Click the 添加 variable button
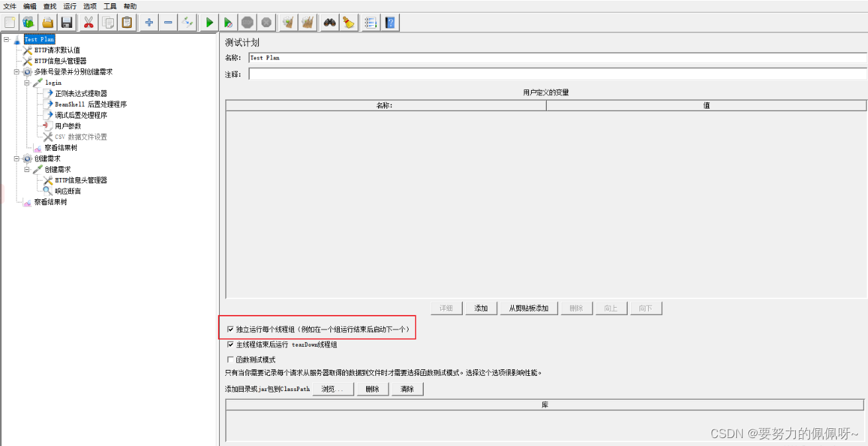868x446 pixels. tap(481, 308)
